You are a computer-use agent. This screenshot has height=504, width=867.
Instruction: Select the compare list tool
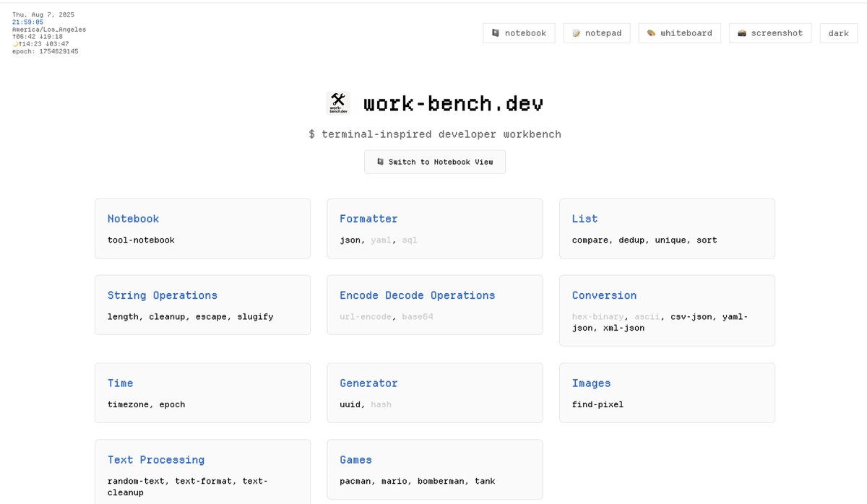pyautogui.click(x=590, y=240)
